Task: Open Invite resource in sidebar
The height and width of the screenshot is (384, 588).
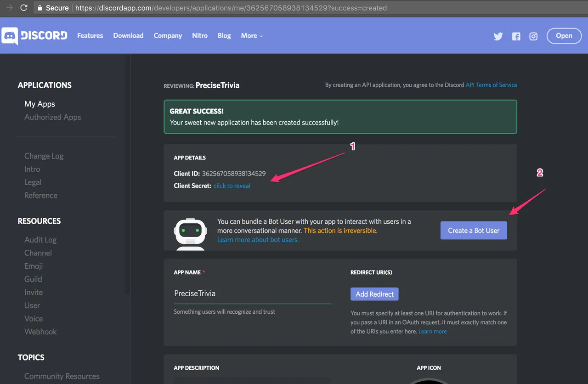Action: (x=34, y=292)
